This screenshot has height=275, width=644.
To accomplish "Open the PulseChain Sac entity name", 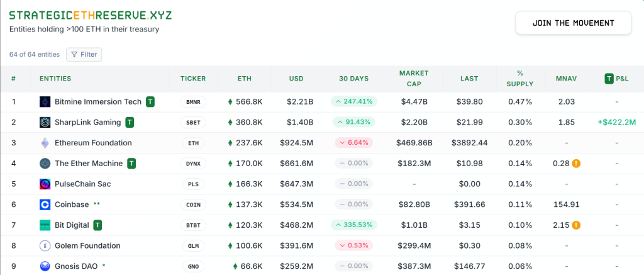I will pyautogui.click(x=82, y=184).
